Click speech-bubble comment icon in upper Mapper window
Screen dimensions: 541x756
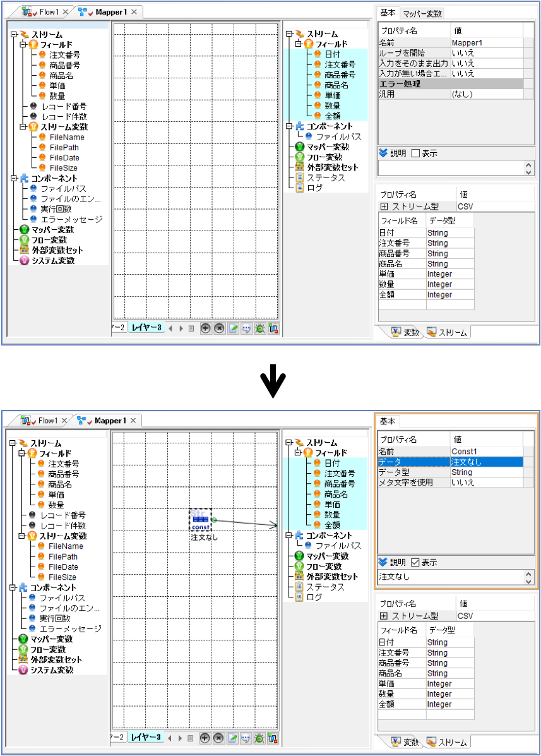(x=246, y=329)
